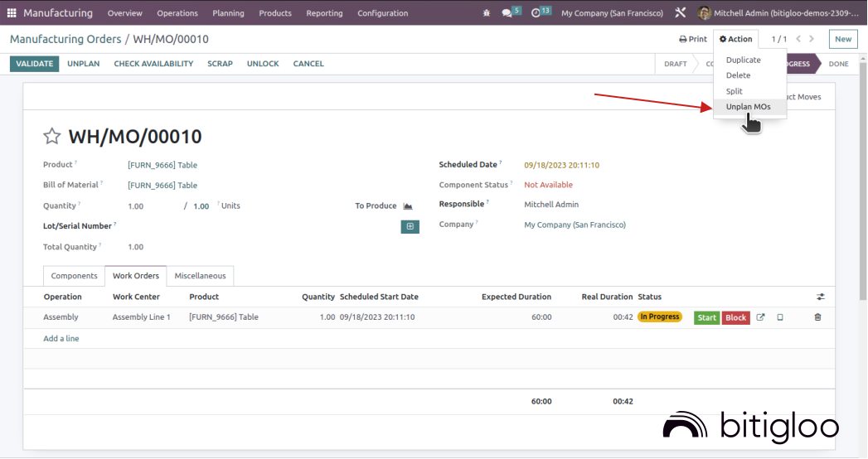Open the Assembly work order external link icon
The width and height of the screenshot is (868, 459).
(760, 317)
